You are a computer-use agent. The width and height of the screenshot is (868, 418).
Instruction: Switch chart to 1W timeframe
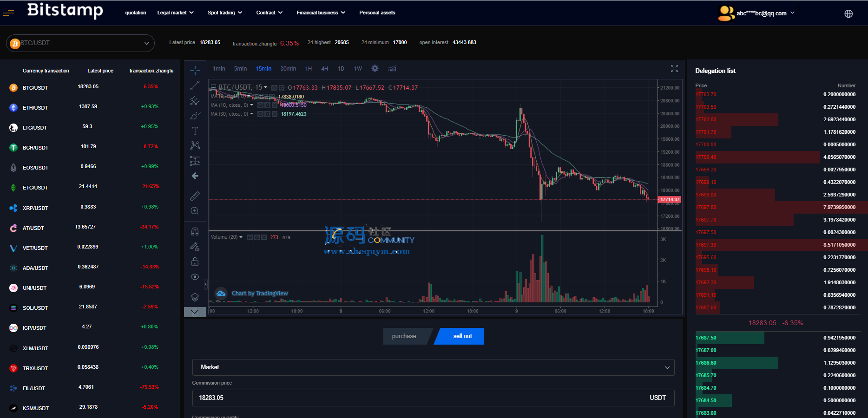(x=358, y=69)
